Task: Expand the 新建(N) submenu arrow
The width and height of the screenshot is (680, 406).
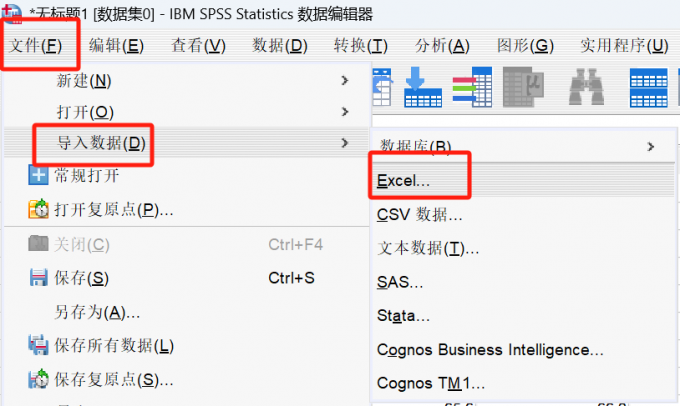Action: (345, 80)
